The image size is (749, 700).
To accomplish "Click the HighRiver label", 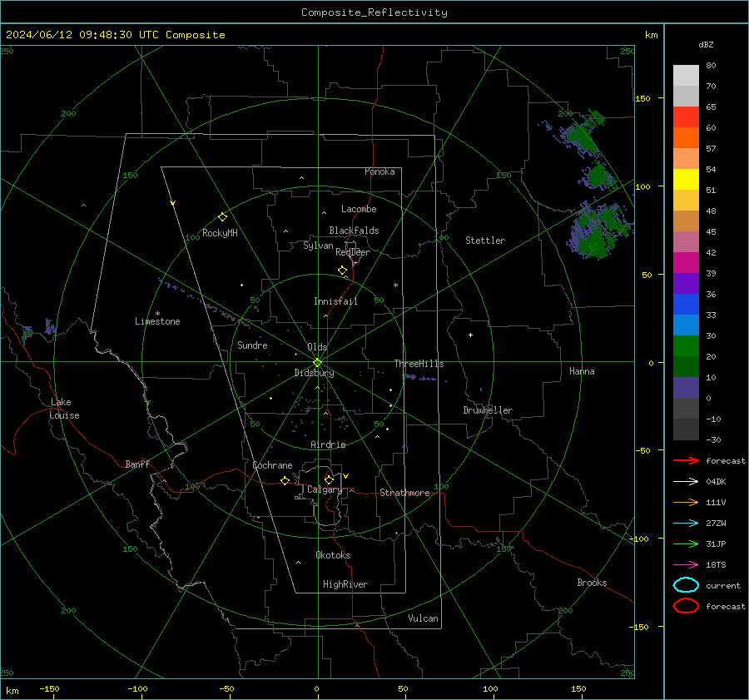I will pos(345,584).
